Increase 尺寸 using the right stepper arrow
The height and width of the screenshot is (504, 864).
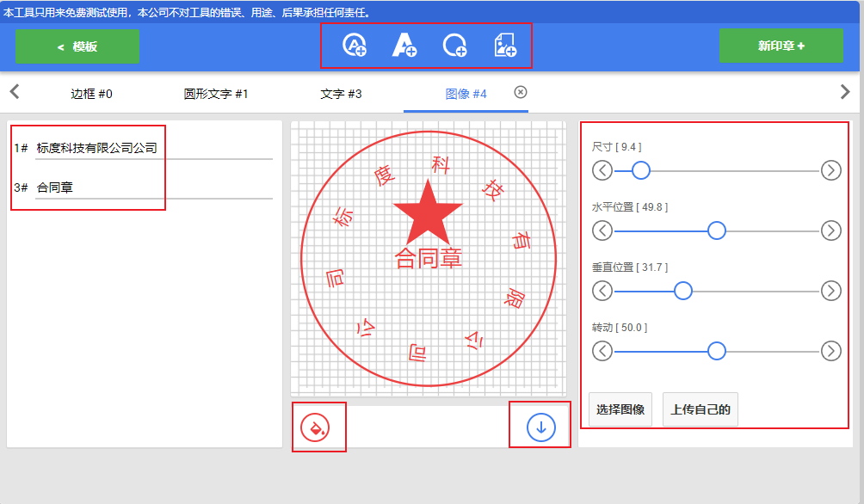830,170
